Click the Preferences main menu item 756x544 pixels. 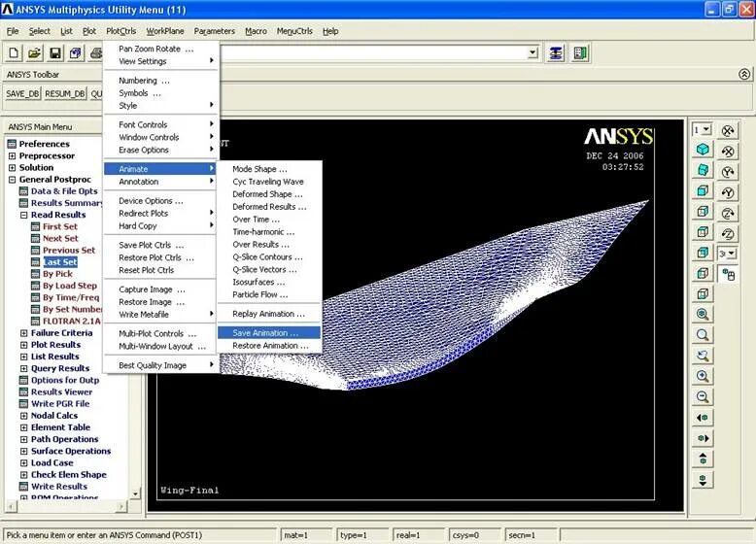[45, 144]
